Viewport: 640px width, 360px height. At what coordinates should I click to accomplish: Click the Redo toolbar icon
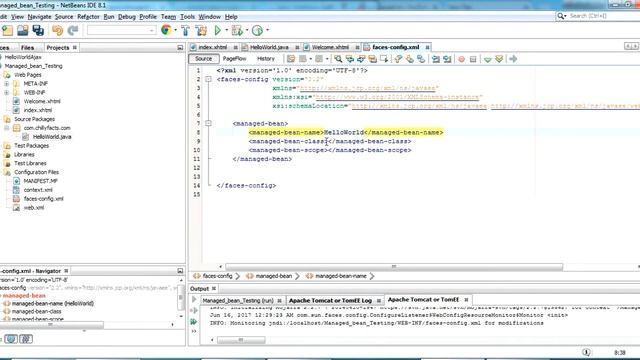coord(73,30)
